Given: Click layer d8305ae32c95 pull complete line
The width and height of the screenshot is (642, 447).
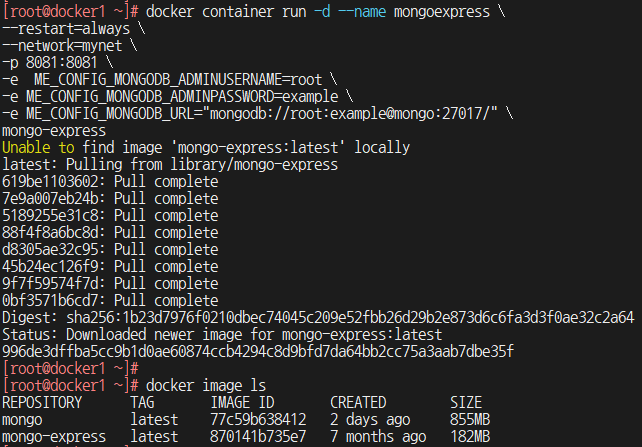Looking at the screenshot, I should click(110, 249).
